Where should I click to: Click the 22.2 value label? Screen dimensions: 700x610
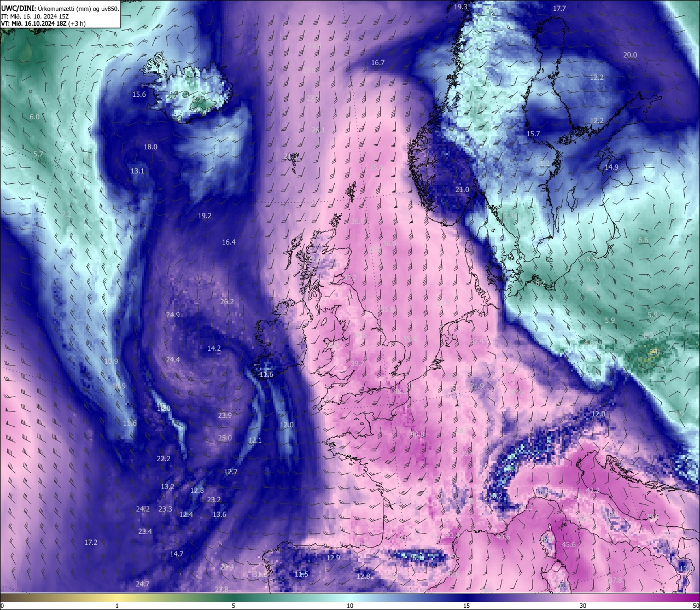[x=164, y=458]
